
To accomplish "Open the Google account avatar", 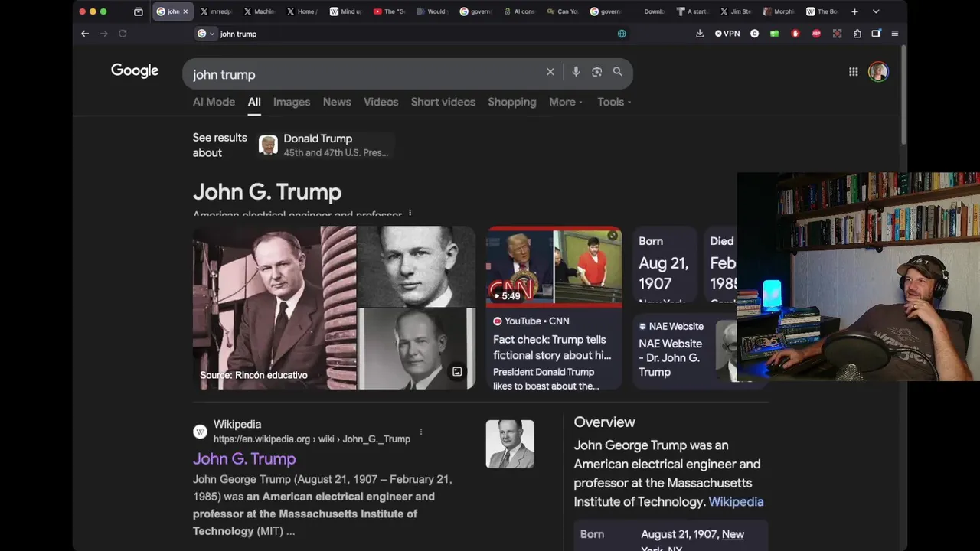I will (878, 72).
